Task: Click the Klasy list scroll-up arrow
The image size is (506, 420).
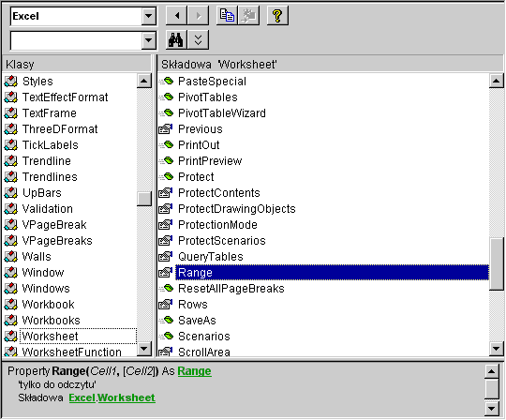Action: pyautogui.click(x=144, y=81)
